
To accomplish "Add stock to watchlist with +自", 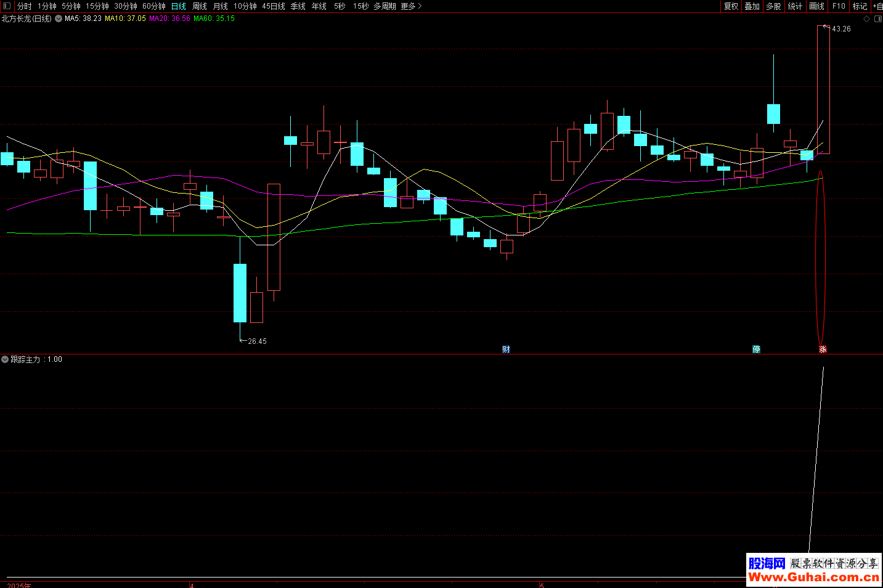I will pos(877,6).
